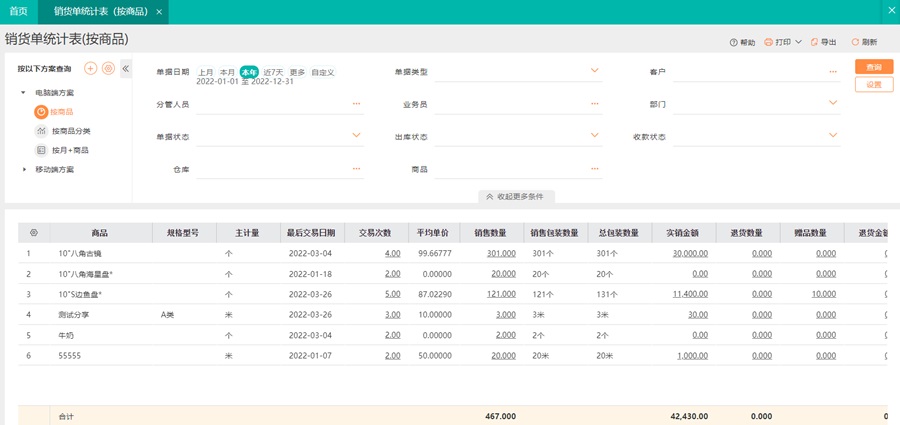Open 客户 selector ellipsis icon
This screenshot has width=900, height=425.
833,71
